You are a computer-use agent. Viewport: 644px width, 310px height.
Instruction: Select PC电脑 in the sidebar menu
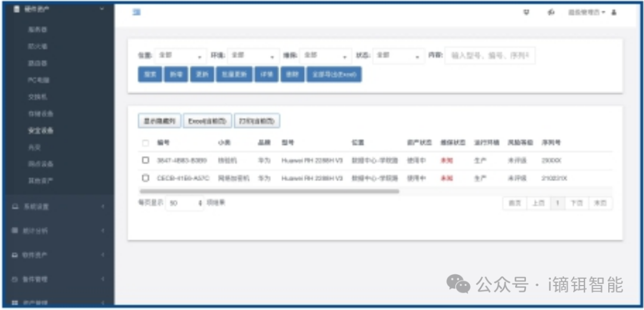pos(39,80)
